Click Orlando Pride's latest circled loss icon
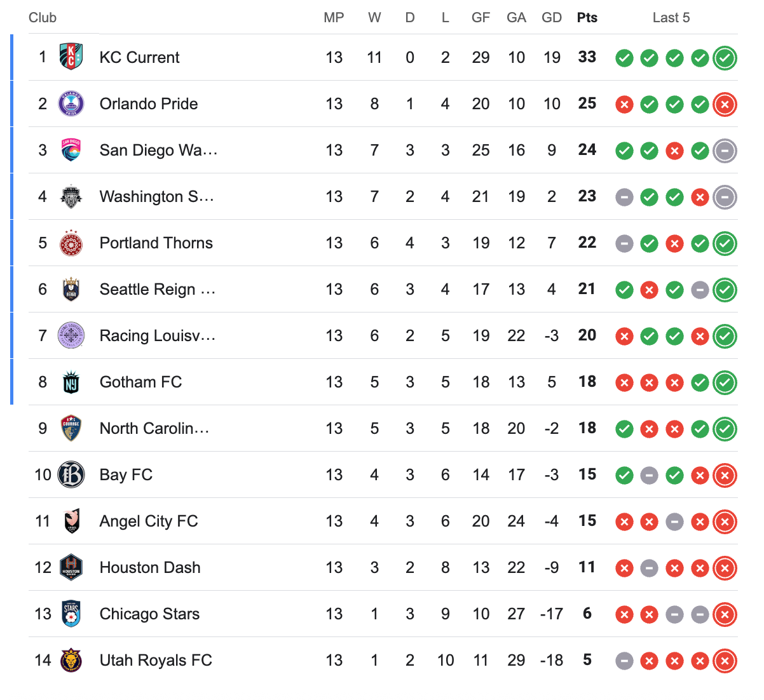Image resolution: width=764 pixels, height=700 pixels. (725, 104)
